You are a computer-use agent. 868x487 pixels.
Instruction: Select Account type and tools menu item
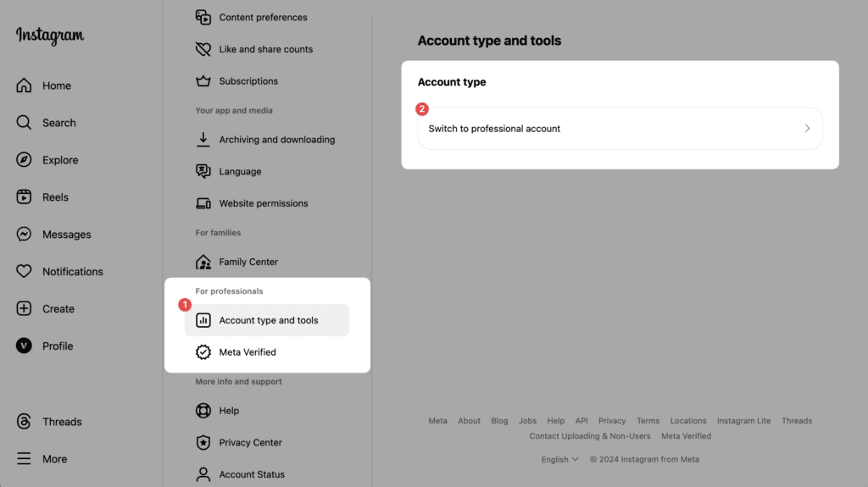click(x=267, y=320)
